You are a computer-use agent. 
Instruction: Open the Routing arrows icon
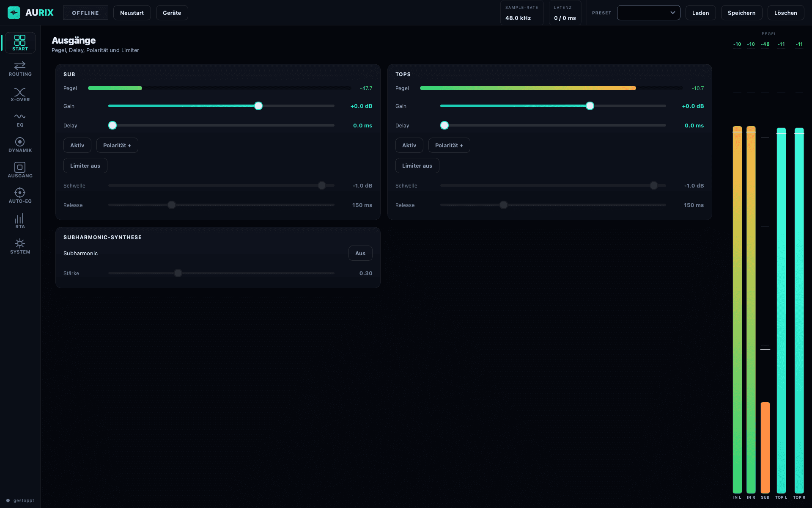20,65
